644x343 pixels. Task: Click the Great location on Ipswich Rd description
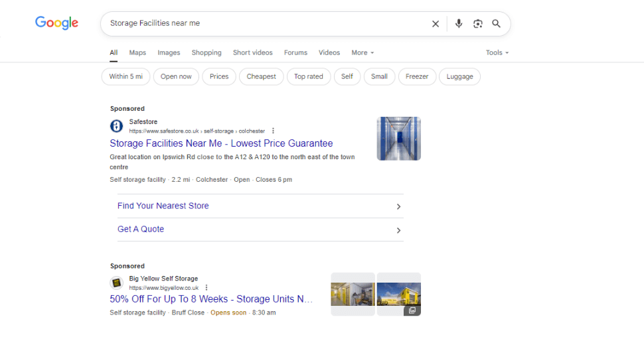(x=232, y=162)
